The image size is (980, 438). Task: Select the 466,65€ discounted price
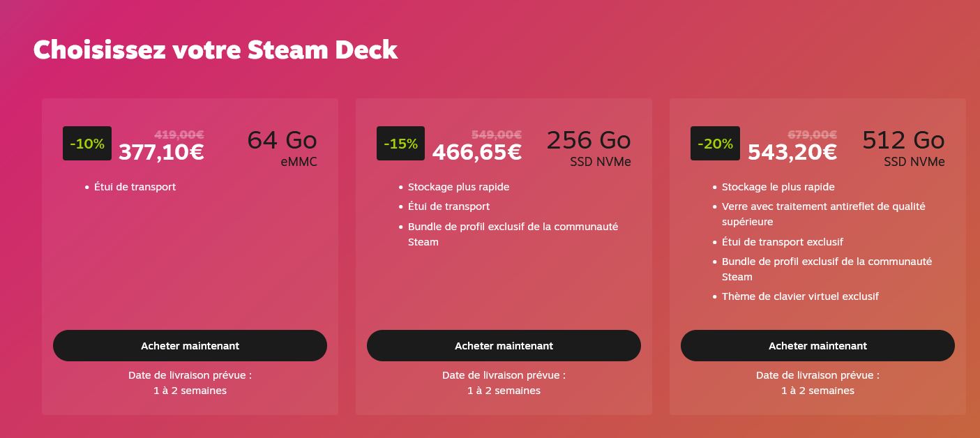pyautogui.click(x=477, y=152)
